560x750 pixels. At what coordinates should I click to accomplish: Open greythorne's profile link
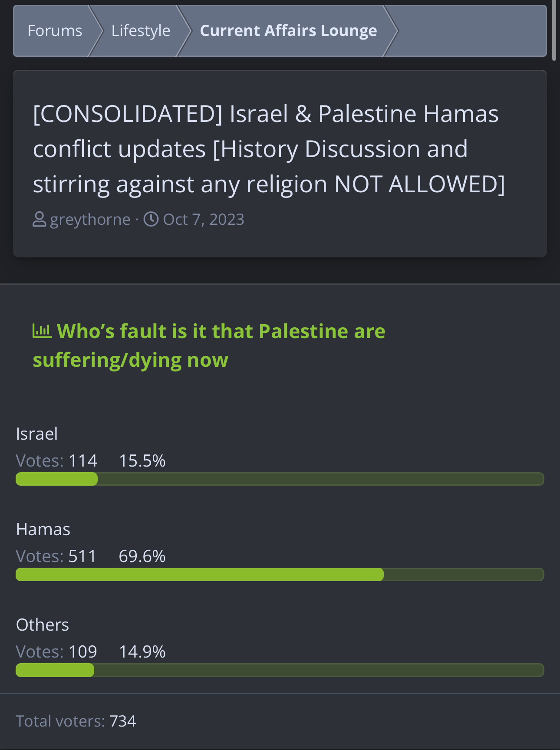(90, 220)
